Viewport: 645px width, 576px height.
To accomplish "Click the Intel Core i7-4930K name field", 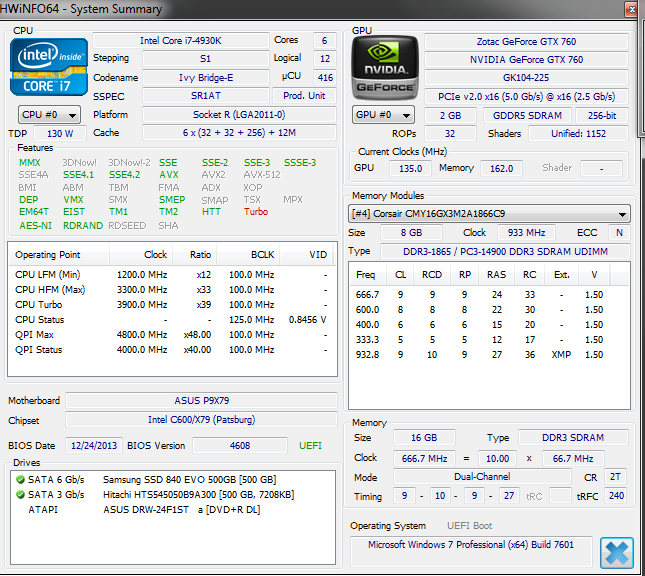I will [x=181, y=41].
